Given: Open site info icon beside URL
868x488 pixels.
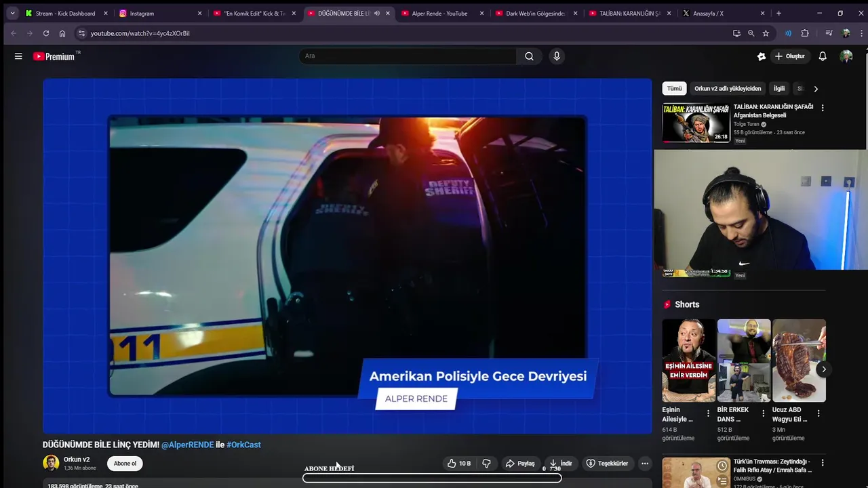Looking at the screenshot, I should pos(81,33).
